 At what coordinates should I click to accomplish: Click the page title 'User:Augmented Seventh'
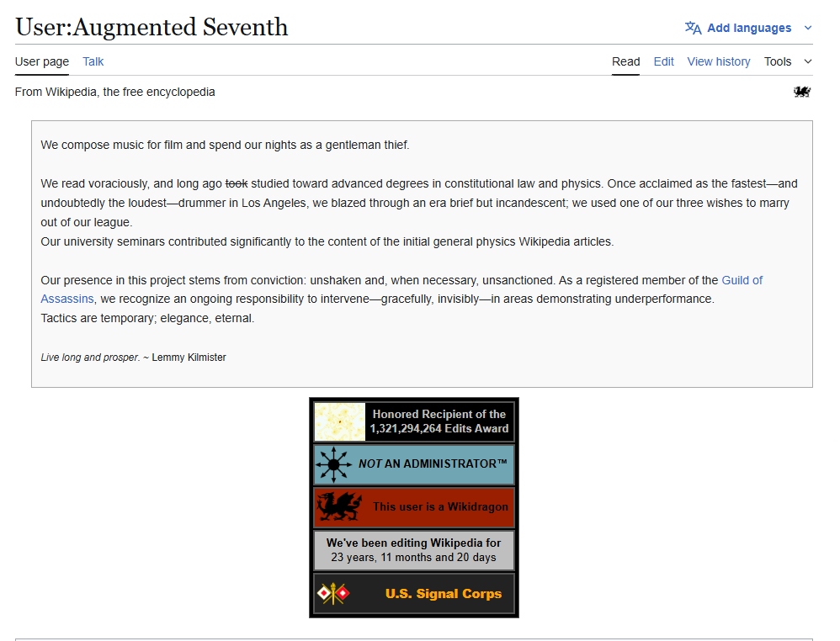[152, 27]
